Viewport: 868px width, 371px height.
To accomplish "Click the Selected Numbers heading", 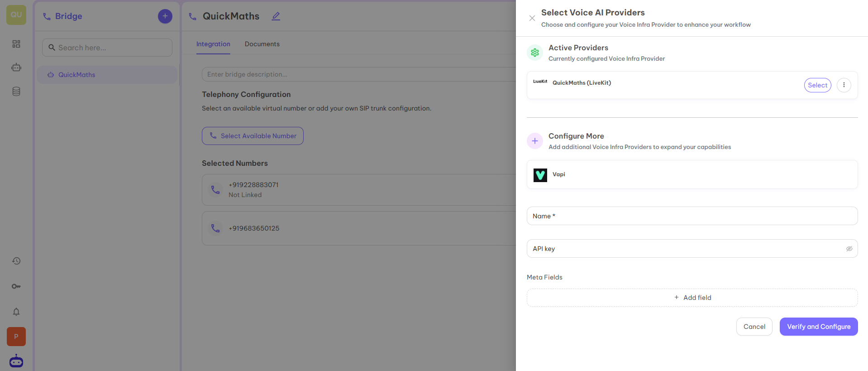I will 235,163.
